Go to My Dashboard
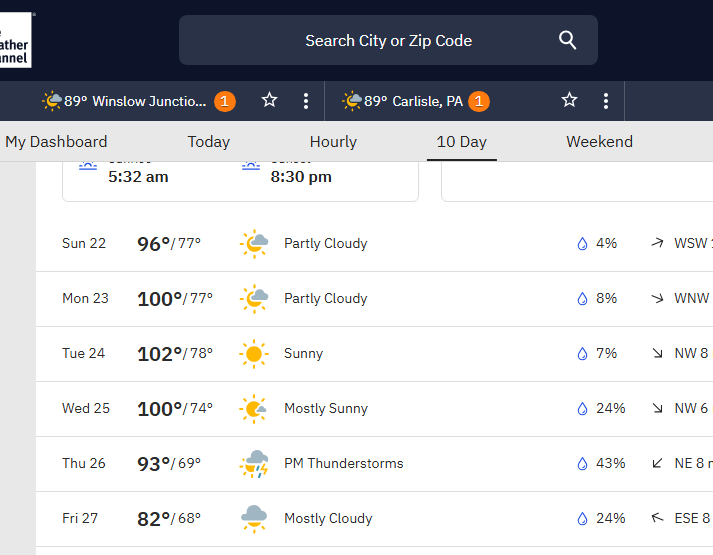 (x=56, y=142)
